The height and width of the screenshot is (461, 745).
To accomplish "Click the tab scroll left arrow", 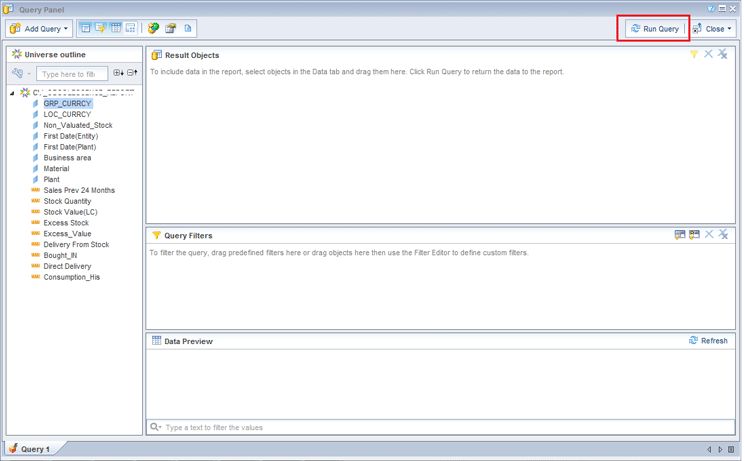I will [709, 449].
